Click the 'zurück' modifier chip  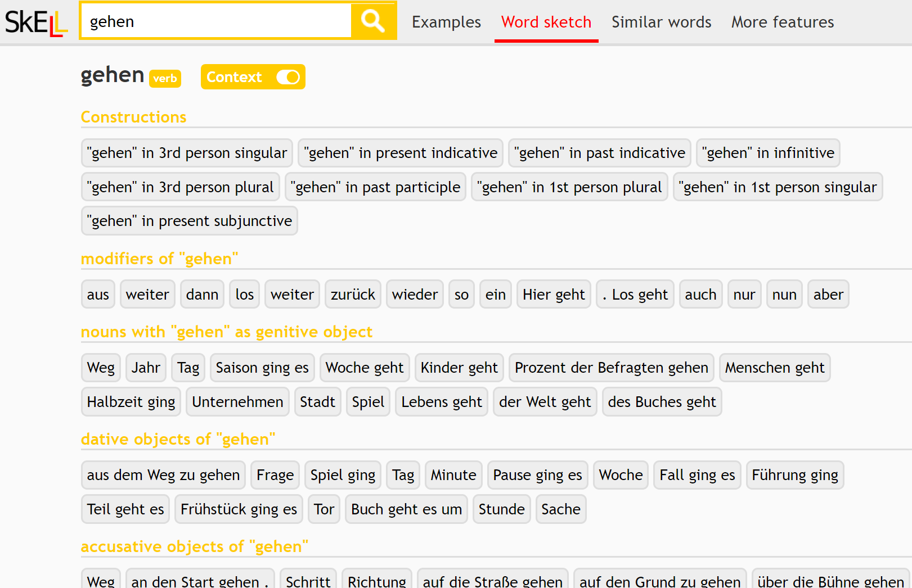coord(353,295)
